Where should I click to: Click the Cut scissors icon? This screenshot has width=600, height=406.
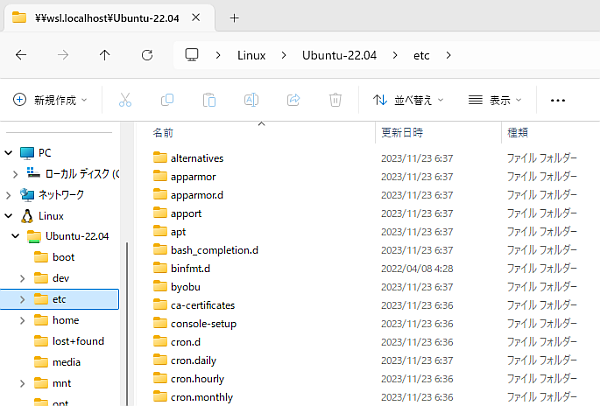[125, 100]
